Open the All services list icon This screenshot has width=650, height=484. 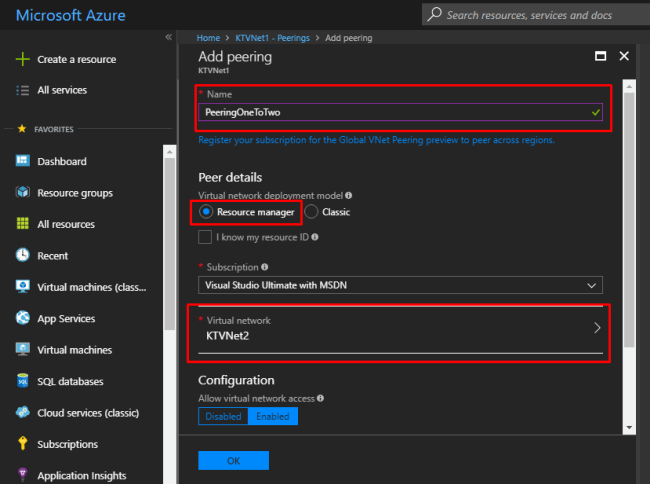23,90
